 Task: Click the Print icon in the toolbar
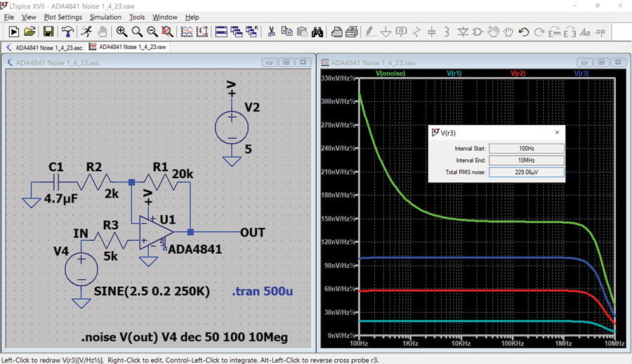(x=336, y=32)
